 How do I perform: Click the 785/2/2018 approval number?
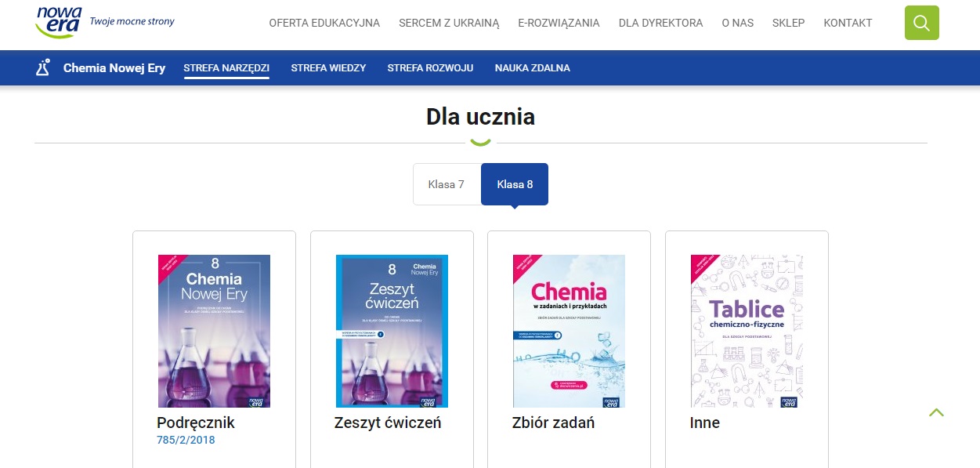[186, 441]
